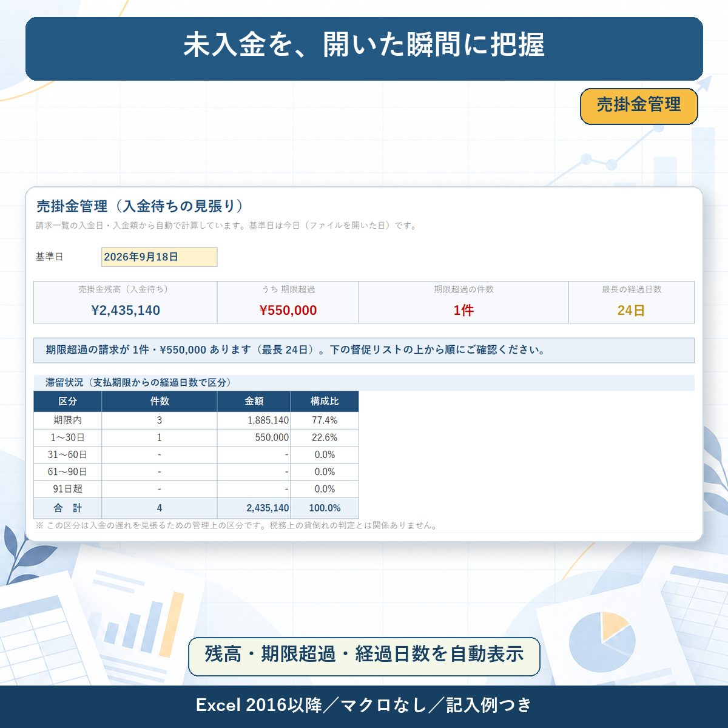Click the 基準日 label
Screen dimensions: 728x728
click(49, 257)
